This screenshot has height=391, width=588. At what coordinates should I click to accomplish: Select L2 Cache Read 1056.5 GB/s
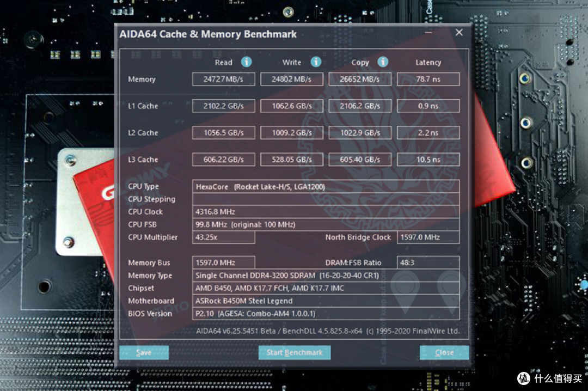point(224,133)
